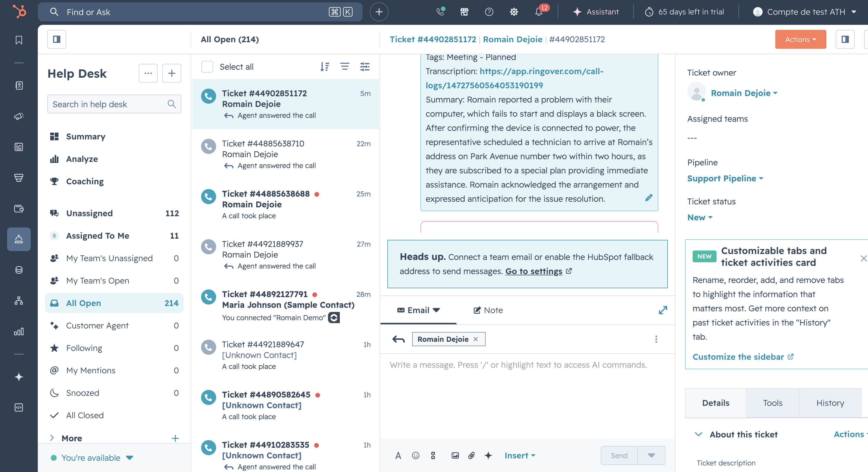Click the orange Actions button
This screenshot has height=472, width=868.
[800, 39]
